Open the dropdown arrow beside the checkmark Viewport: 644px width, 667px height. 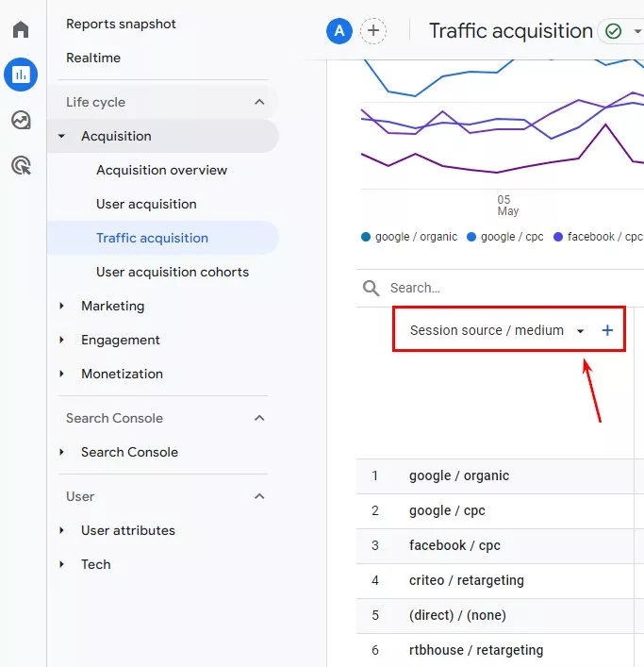[637, 31]
